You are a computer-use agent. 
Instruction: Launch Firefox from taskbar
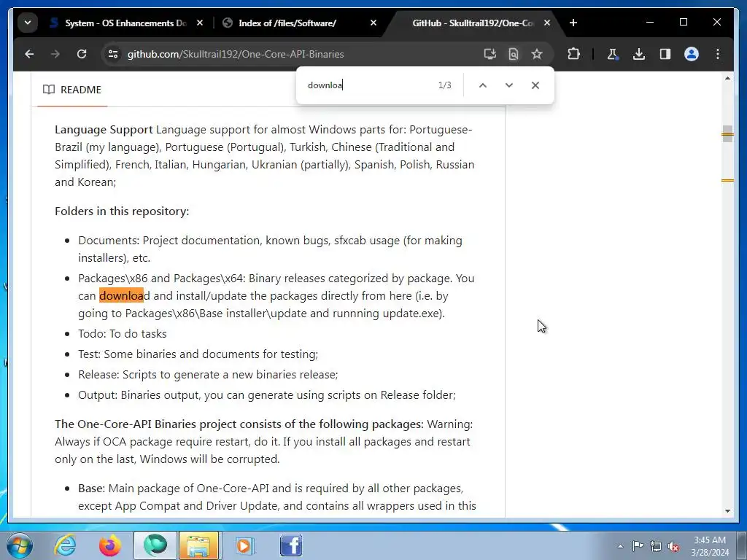pyautogui.click(x=109, y=545)
